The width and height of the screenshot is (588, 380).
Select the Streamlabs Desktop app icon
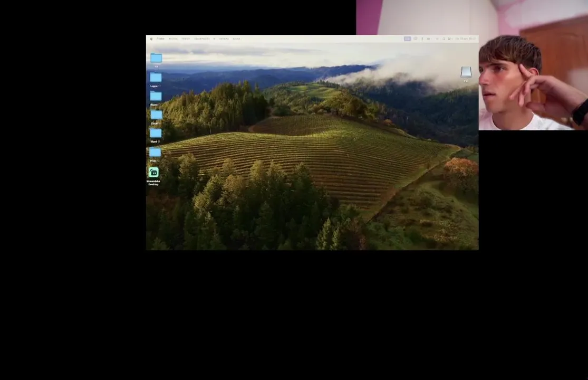coord(153,172)
